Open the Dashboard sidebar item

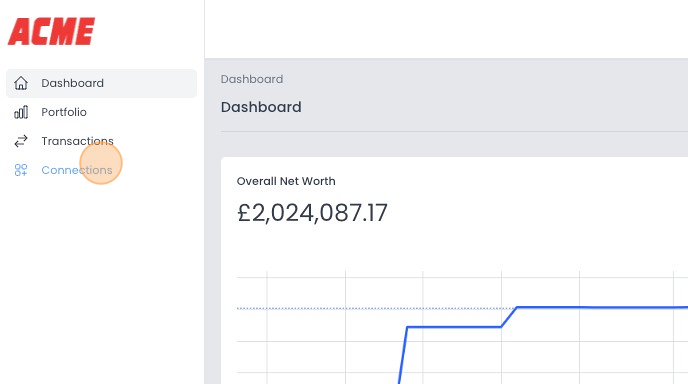tap(101, 83)
